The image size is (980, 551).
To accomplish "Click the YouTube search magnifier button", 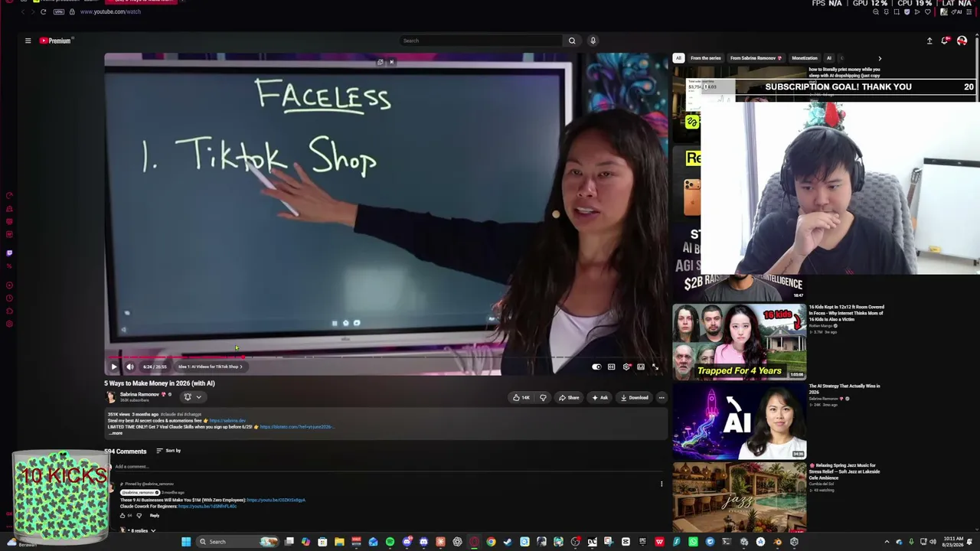I will [x=571, y=41].
